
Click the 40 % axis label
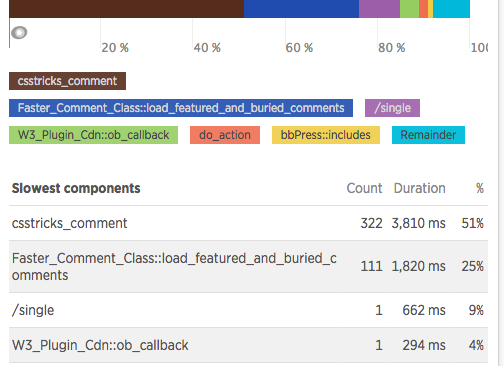(207, 48)
